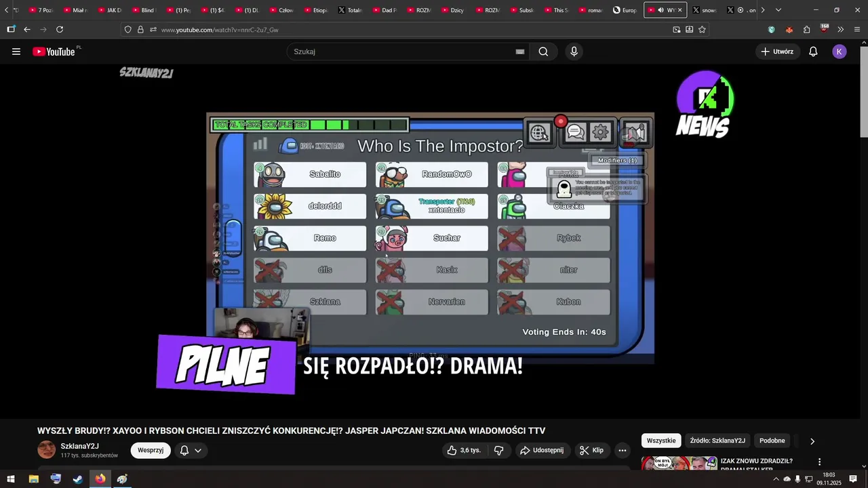Close the active WY tab
868x488 pixels.
tap(680, 10)
